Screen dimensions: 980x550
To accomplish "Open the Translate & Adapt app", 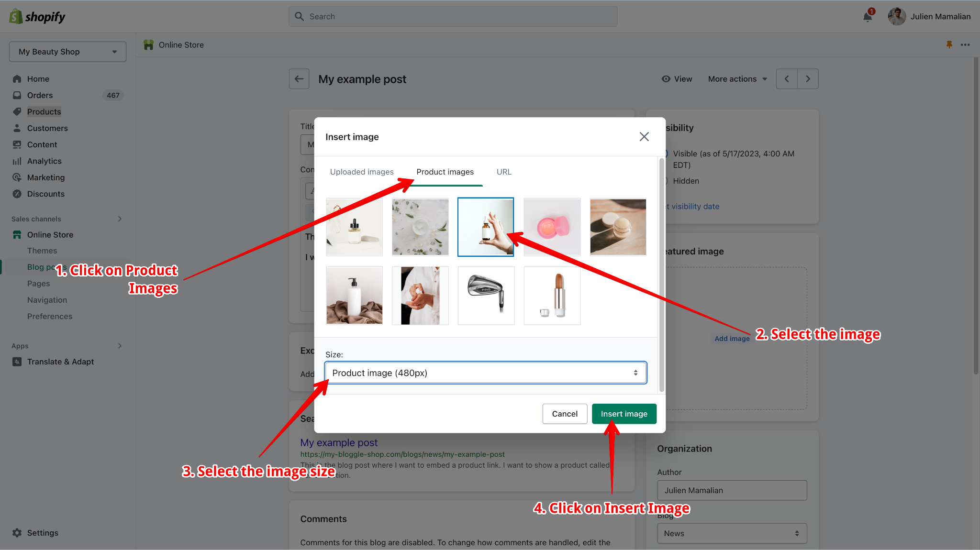I will click(60, 361).
